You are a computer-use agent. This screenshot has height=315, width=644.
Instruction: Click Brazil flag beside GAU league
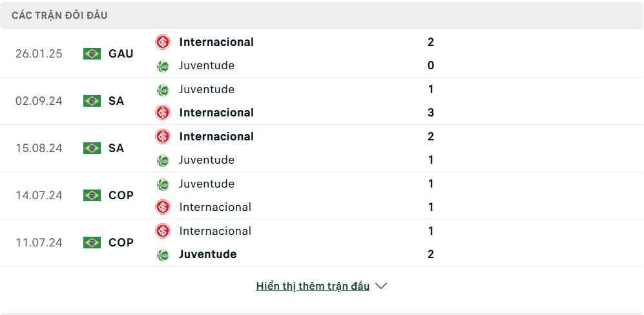point(92,54)
